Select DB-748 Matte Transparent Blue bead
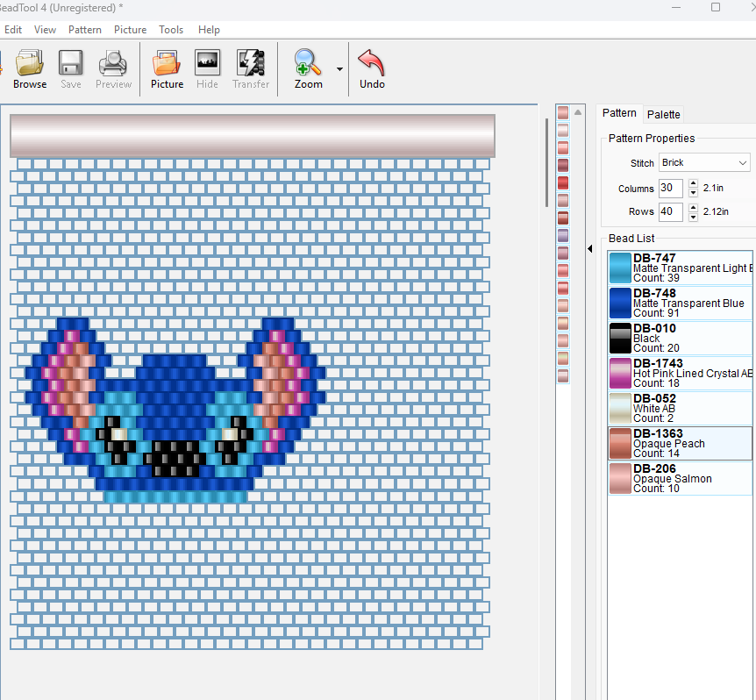Image resolution: width=756 pixels, height=700 pixels. tap(681, 303)
